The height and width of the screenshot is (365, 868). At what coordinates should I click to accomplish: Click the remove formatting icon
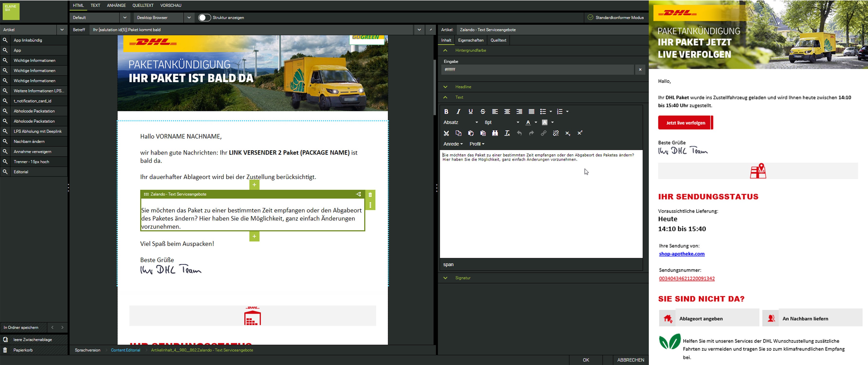(507, 133)
